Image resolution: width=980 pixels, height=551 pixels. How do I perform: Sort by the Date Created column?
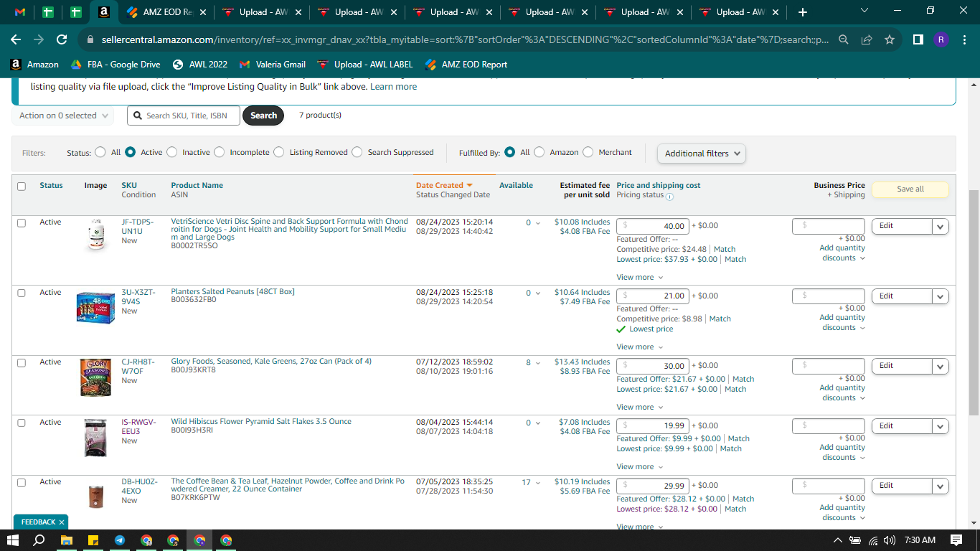point(444,185)
